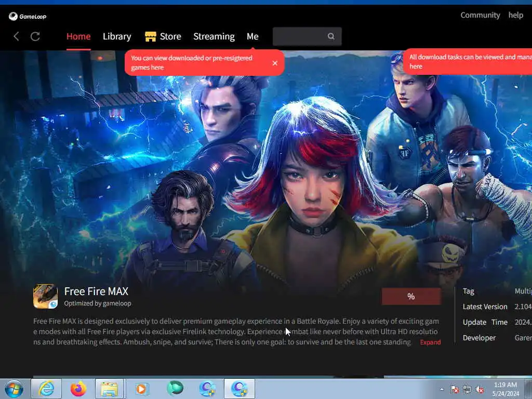Open the Me tab

pos(252,36)
